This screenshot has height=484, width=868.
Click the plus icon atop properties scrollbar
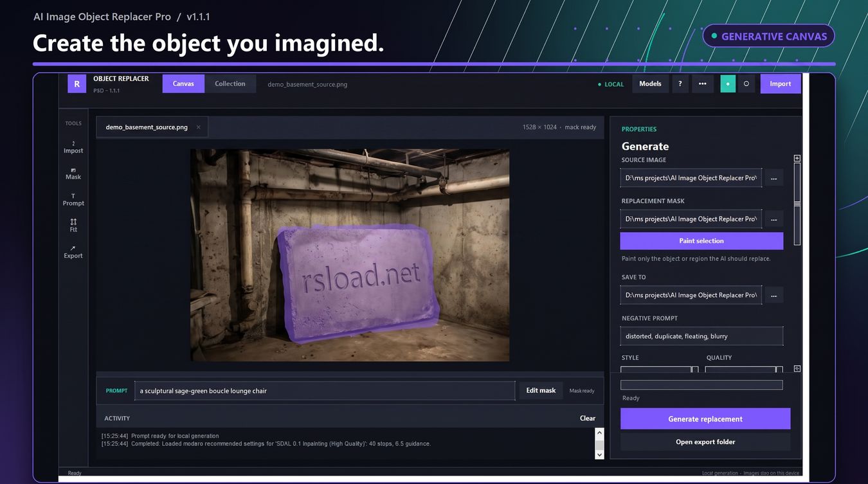click(797, 158)
